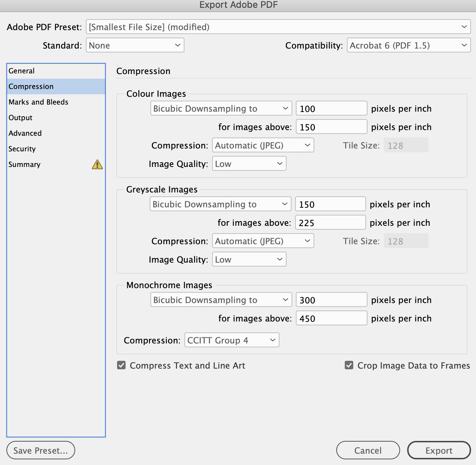Open Greyscale Image Quality dropdown
The width and height of the screenshot is (476, 465).
(249, 259)
